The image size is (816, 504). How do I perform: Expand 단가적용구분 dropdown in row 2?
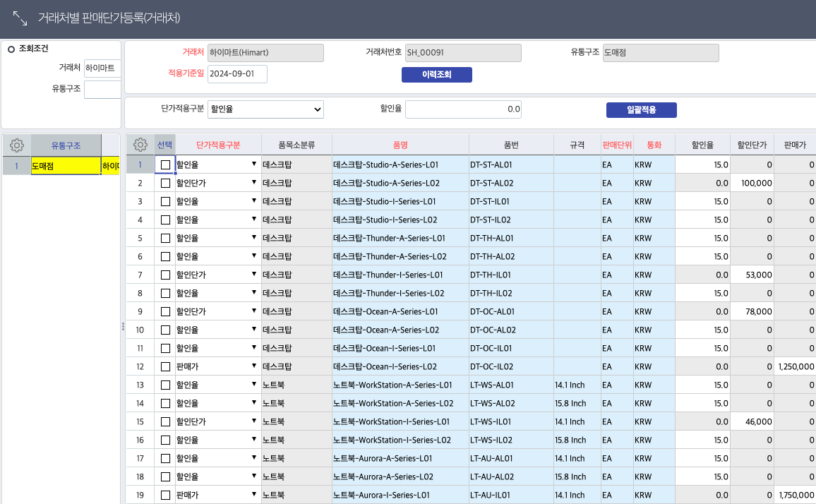point(254,183)
